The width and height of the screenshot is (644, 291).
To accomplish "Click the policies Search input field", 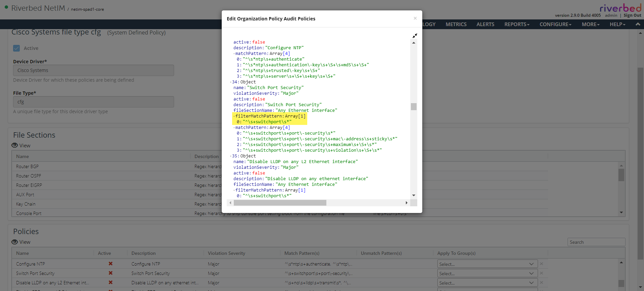I will [x=596, y=242].
